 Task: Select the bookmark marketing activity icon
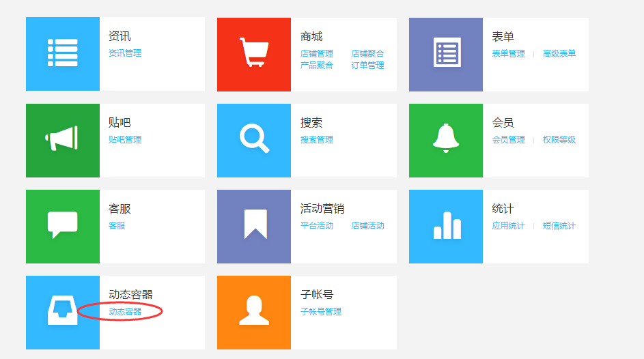pyautogui.click(x=254, y=226)
